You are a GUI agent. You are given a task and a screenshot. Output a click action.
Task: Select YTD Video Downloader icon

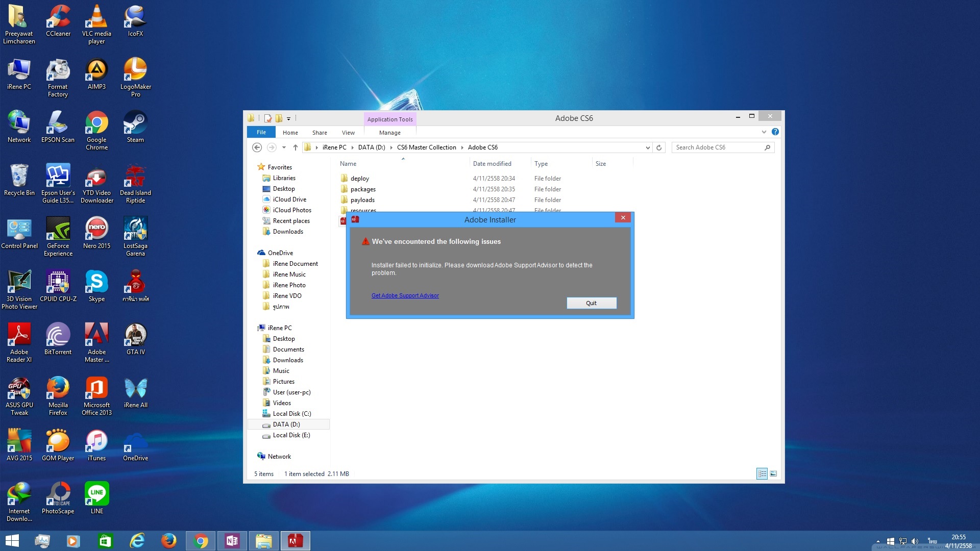(96, 184)
